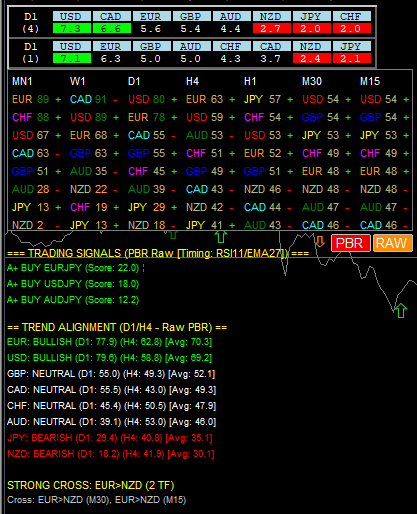The image size is (417, 514).
Task: Click the Cross: EUR>NZD (M30) detail line
Action: point(97,500)
